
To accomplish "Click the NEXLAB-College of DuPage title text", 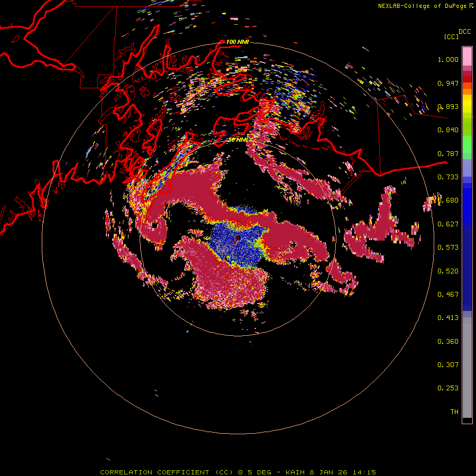I will click(x=426, y=6).
